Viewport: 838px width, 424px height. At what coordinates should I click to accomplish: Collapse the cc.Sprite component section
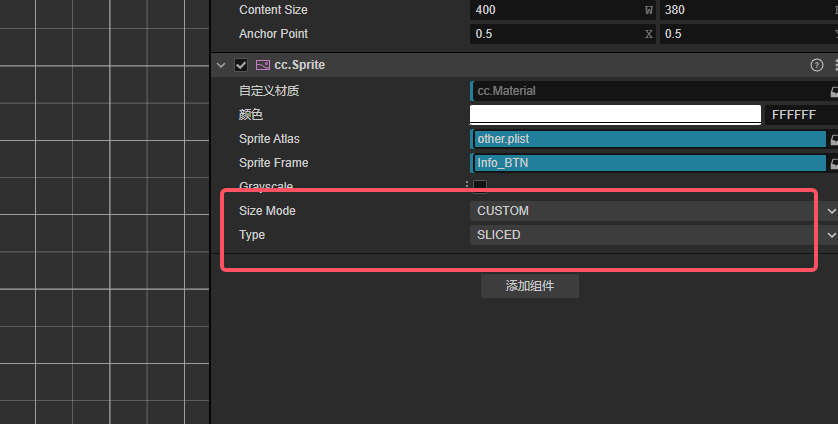tap(221, 65)
